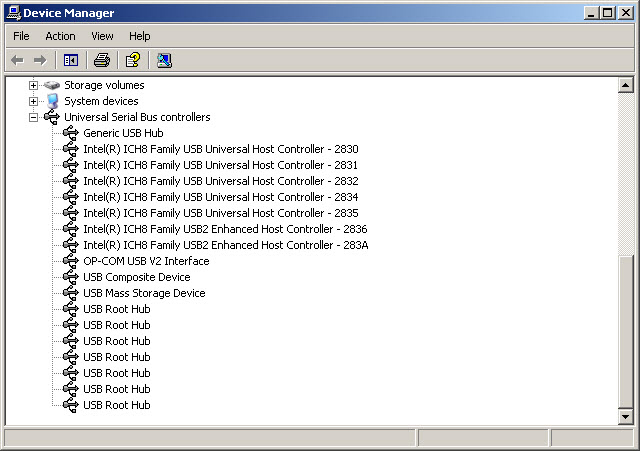Toggle the console tree pane icon
Viewport: 640px width, 451px height.
[71, 60]
